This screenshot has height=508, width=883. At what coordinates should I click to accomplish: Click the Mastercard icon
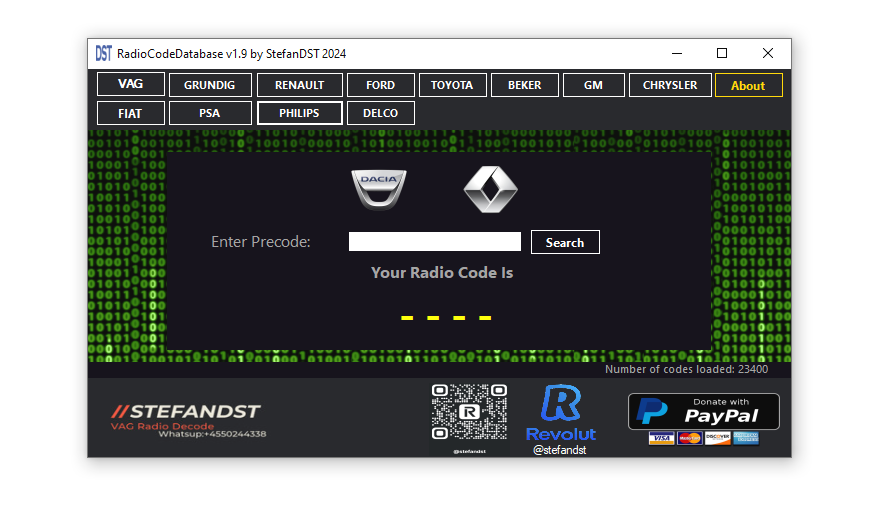pyautogui.click(x=689, y=438)
